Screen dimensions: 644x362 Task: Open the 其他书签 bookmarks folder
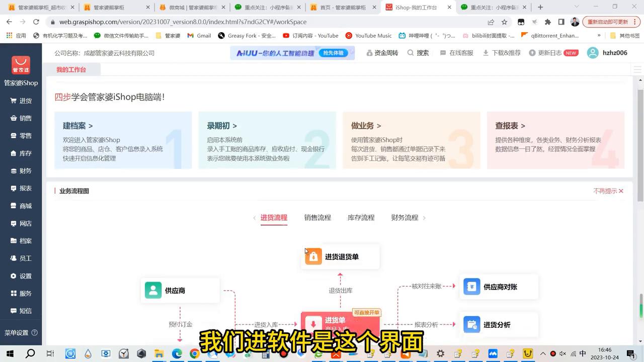(x=624, y=36)
